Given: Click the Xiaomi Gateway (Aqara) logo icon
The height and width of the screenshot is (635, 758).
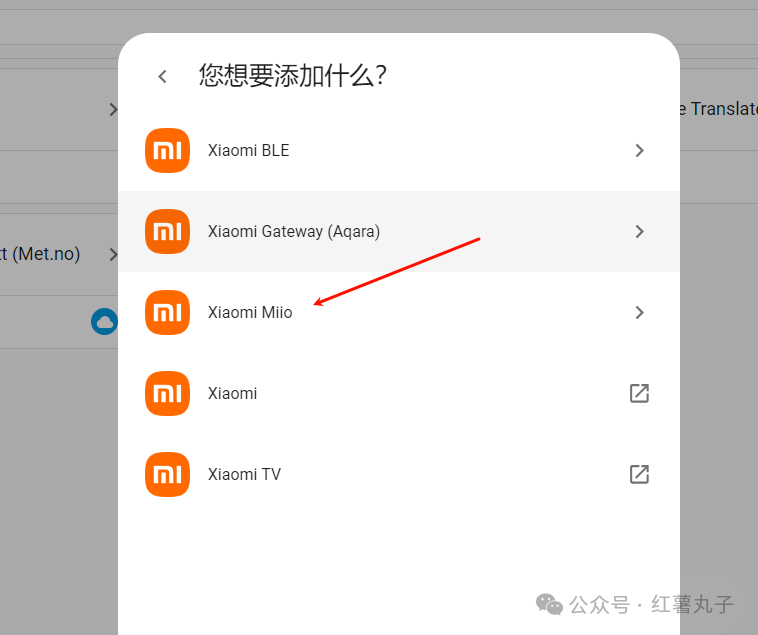Looking at the screenshot, I should coord(167,231).
